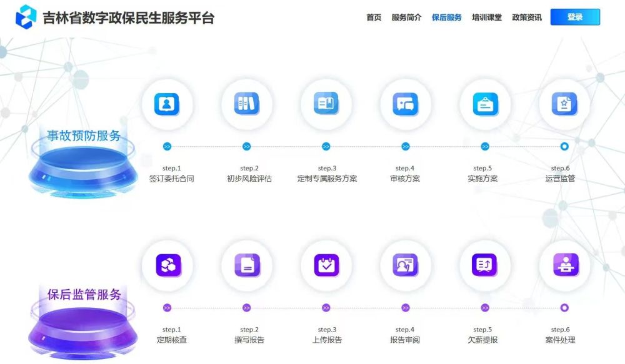Go to 首页 in navigation
Viewport: 625px width, 364px height.
click(x=374, y=17)
